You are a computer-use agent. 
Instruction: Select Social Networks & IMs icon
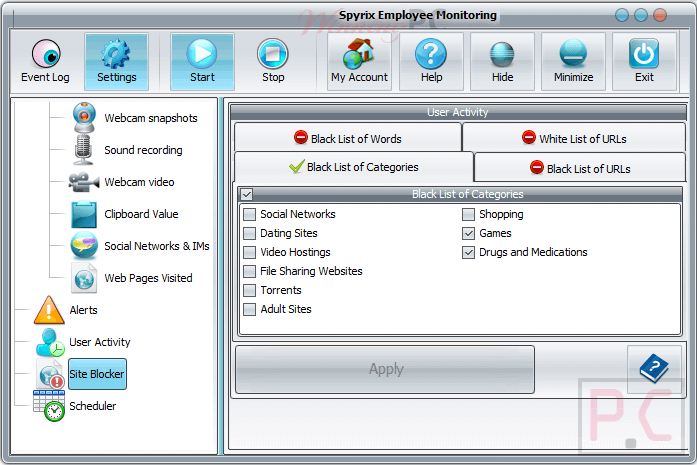[84, 245]
